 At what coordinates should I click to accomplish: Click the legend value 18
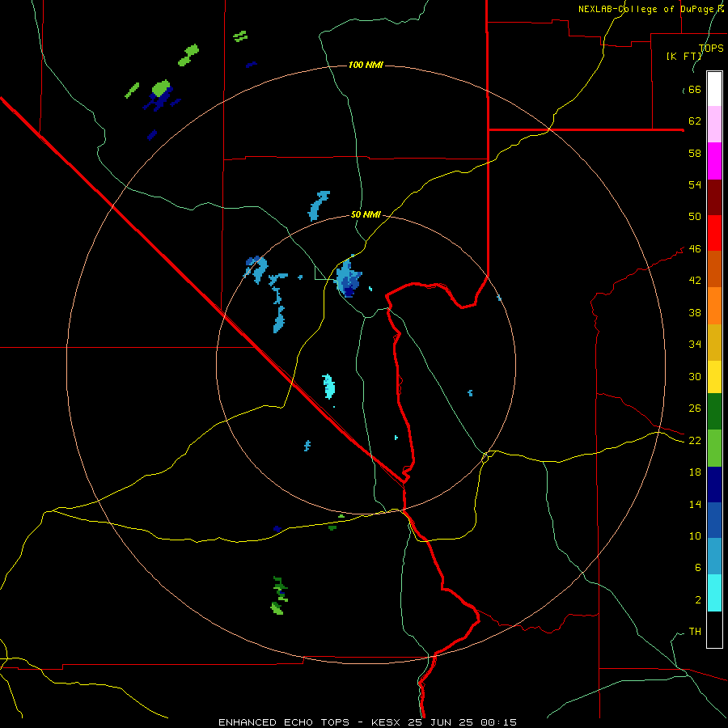point(695,472)
